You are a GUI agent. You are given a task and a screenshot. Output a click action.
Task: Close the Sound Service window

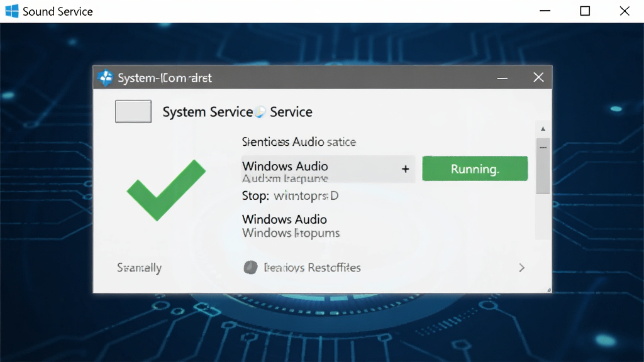click(625, 11)
